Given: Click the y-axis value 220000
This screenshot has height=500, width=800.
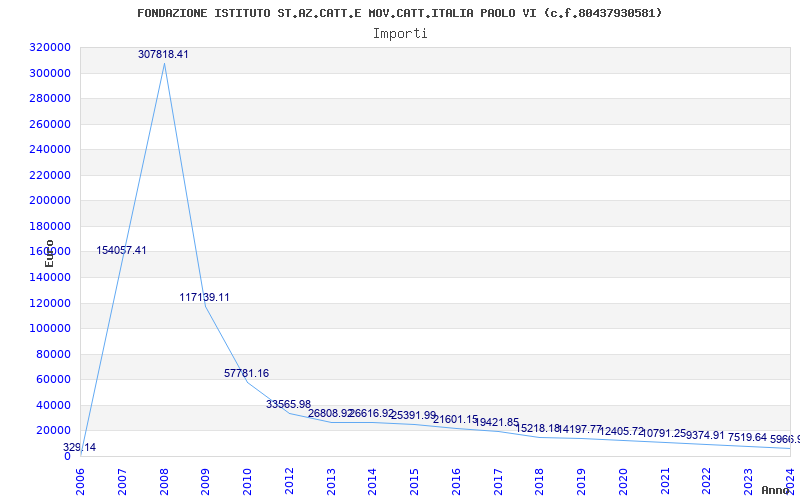Looking at the screenshot, I should tap(50, 175).
